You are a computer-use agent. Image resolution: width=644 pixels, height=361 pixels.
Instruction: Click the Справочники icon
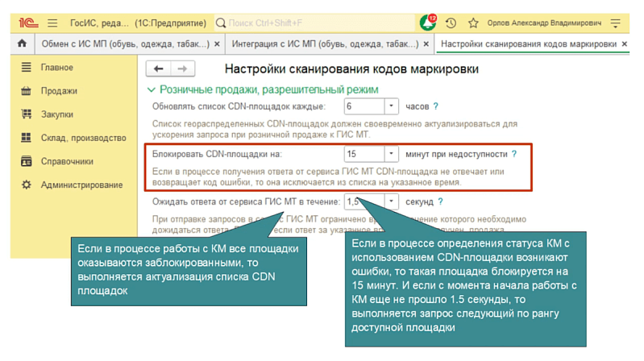pos(27,161)
